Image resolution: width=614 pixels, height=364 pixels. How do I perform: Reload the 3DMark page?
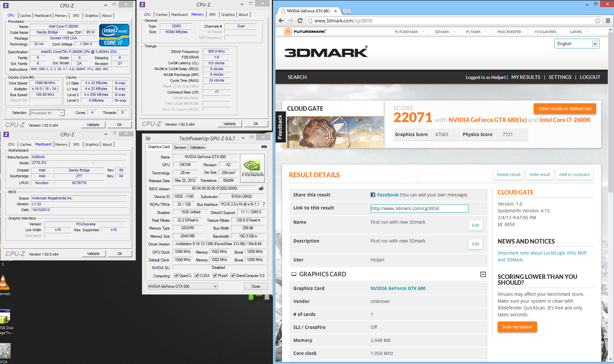(300, 20)
